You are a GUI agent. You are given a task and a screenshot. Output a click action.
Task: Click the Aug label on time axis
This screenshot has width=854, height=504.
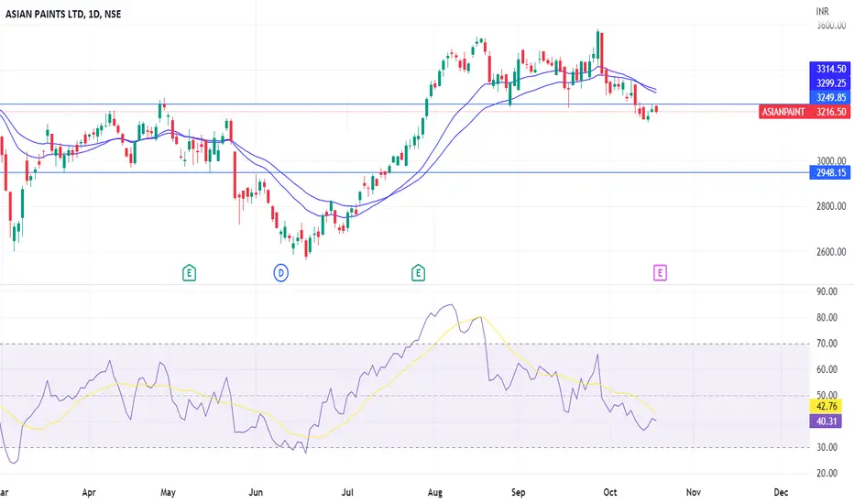434,493
